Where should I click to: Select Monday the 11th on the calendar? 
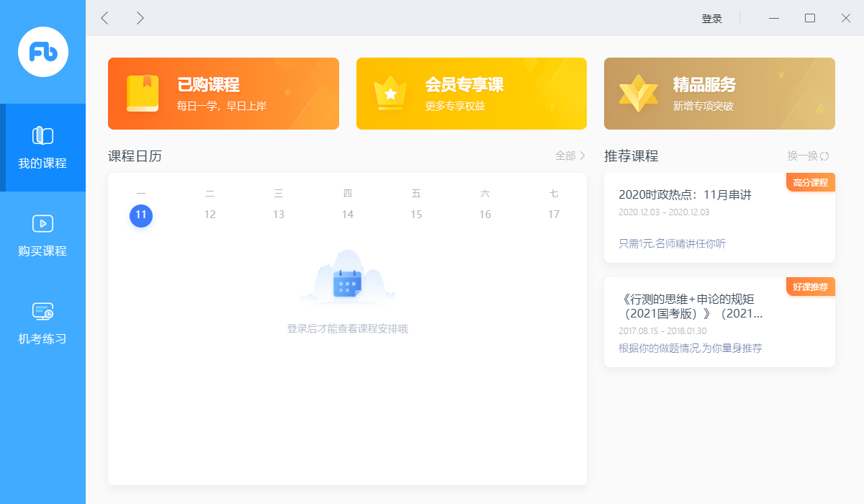(141, 215)
